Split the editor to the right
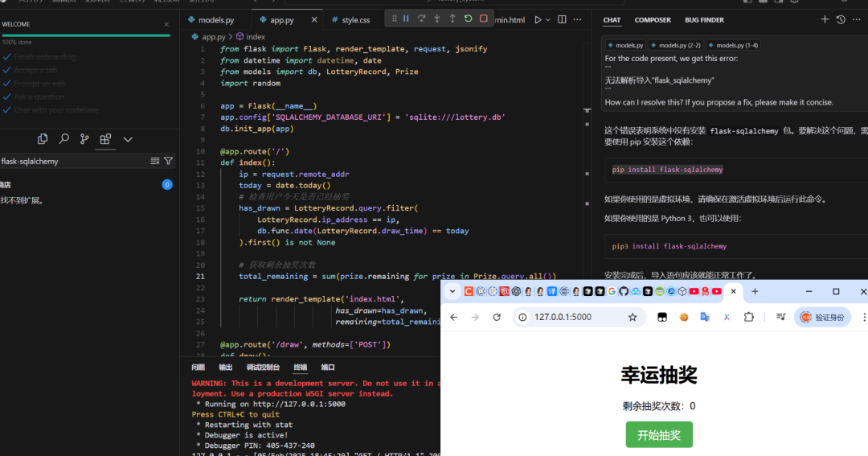 tap(562, 20)
